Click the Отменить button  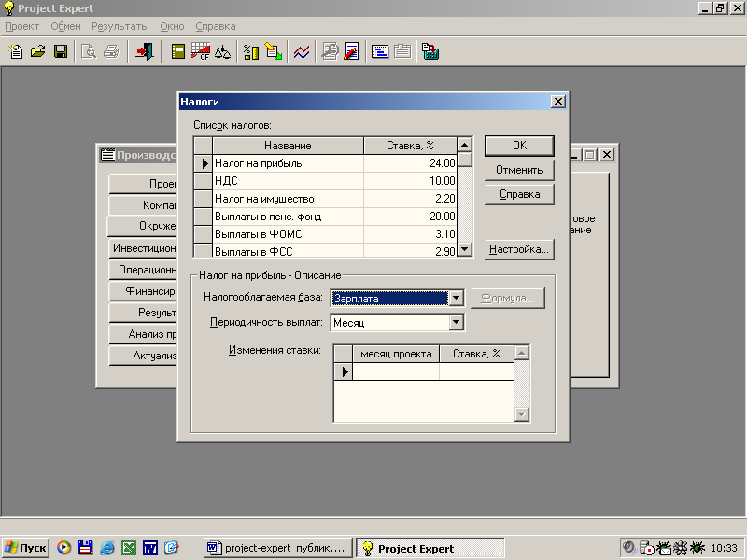519,170
